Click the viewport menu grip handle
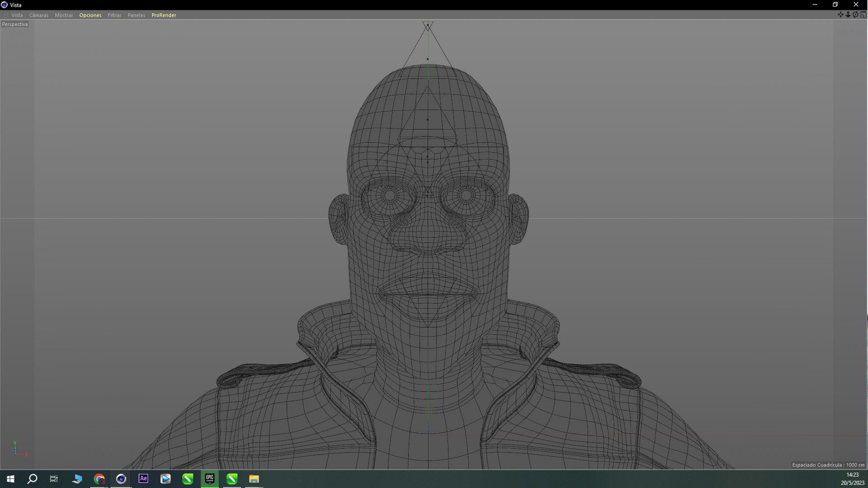Image resolution: width=868 pixels, height=488 pixels. (5, 15)
